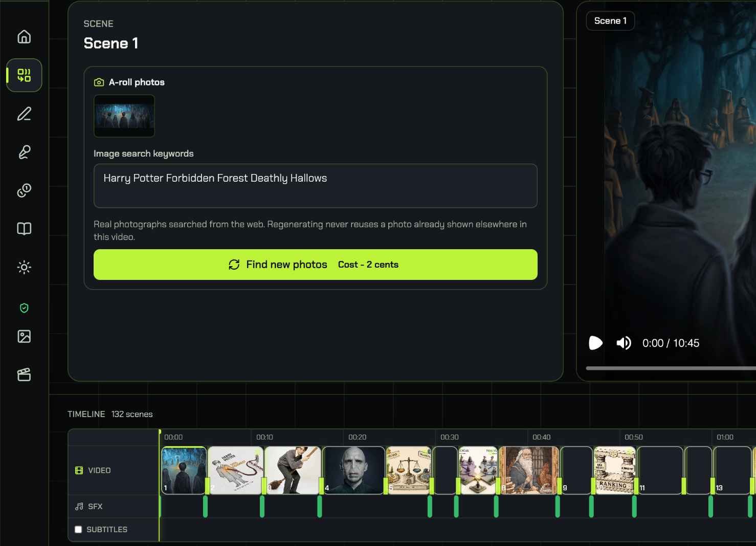Jump to 00:50 on timeline ruler
Viewport: 756px width, 546px height.
click(x=634, y=437)
